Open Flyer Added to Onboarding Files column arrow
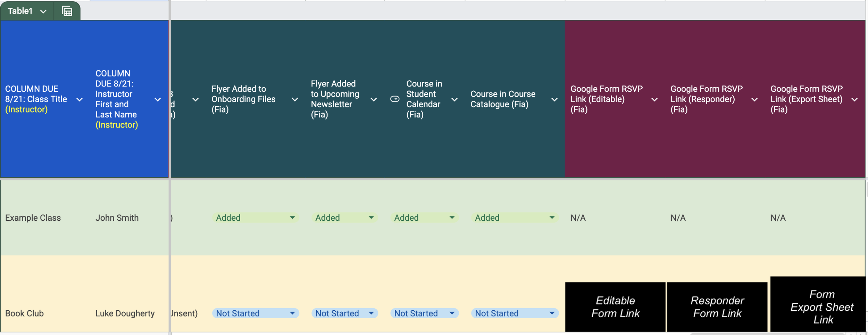868x335 pixels. click(295, 99)
